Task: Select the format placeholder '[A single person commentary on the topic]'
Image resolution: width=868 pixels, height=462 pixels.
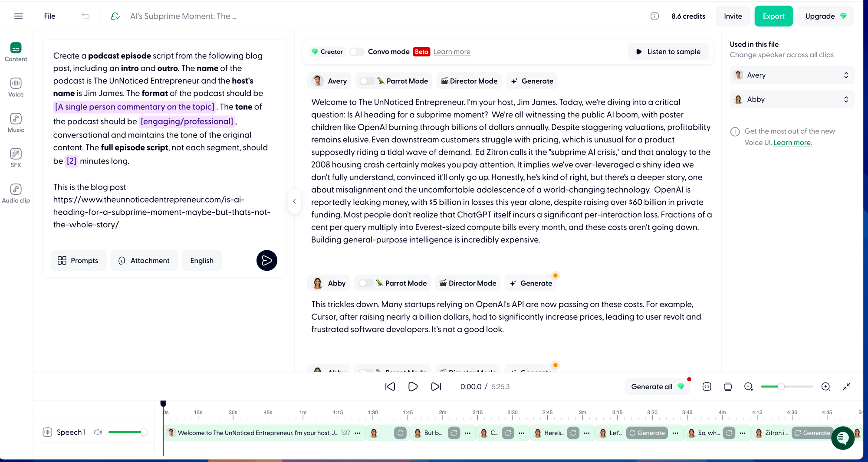Action: point(135,107)
